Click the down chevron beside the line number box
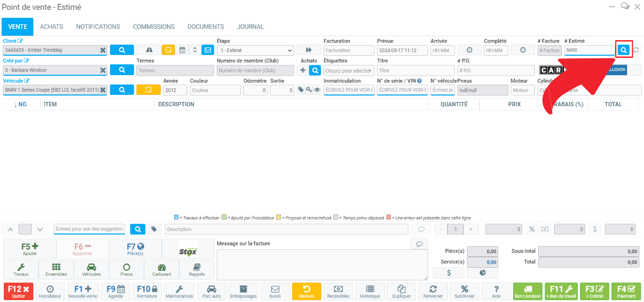This screenshot has height=302, width=644. click(40, 229)
